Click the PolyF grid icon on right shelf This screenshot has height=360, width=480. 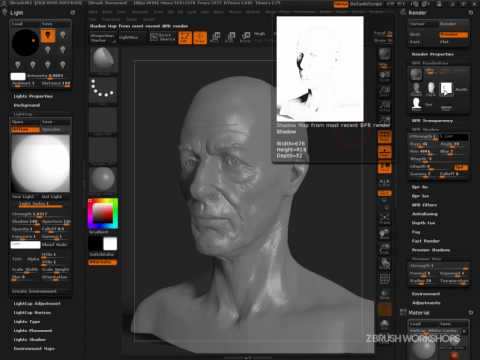click(385, 278)
